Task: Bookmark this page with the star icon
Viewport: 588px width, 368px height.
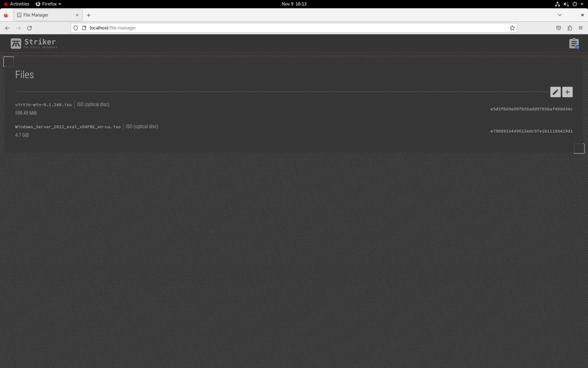Action: coord(512,28)
